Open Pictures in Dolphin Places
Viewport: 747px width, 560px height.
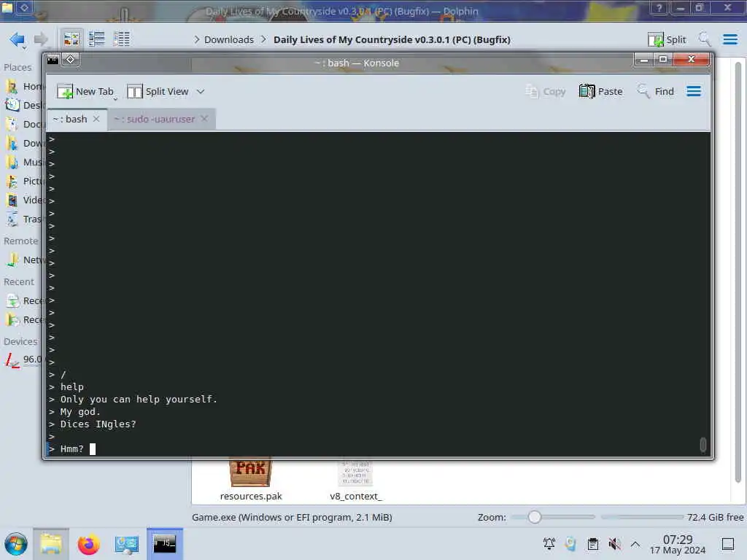[x=24, y=182]
